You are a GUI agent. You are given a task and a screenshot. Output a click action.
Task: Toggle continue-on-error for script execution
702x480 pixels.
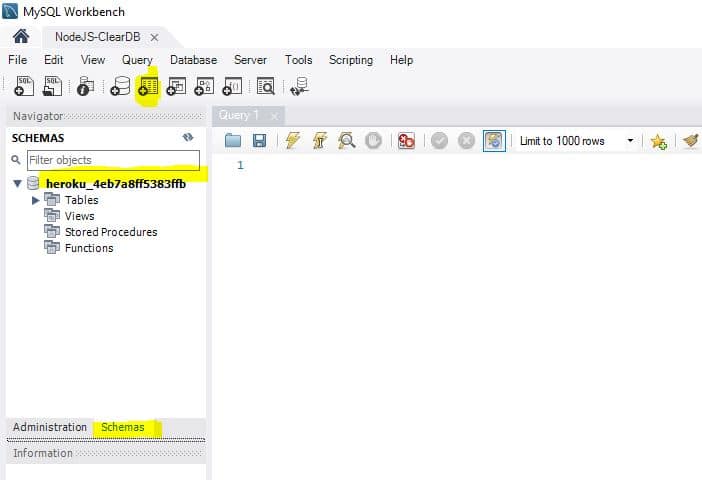406,141
